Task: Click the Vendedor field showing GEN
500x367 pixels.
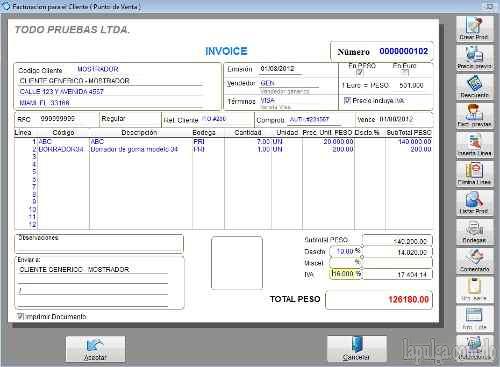Action: [x=289, y=83]
